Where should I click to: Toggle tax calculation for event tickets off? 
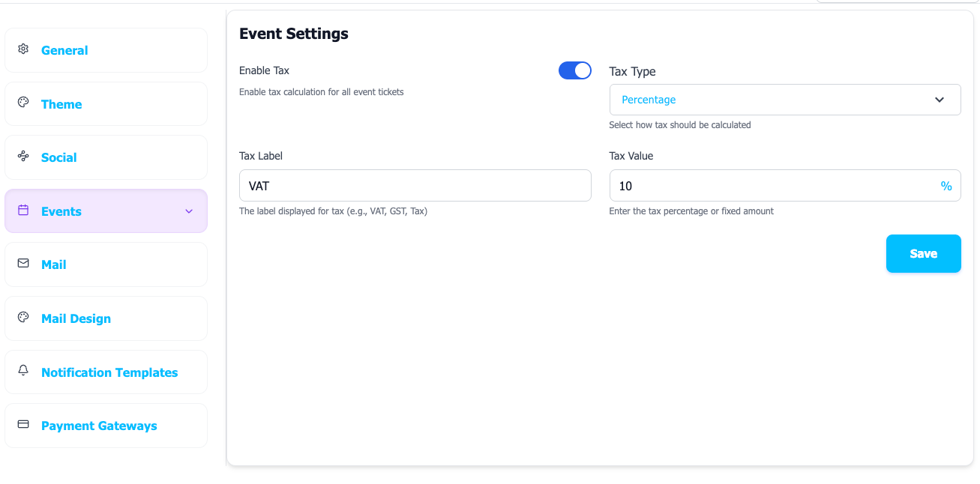[x=574, y=70]
